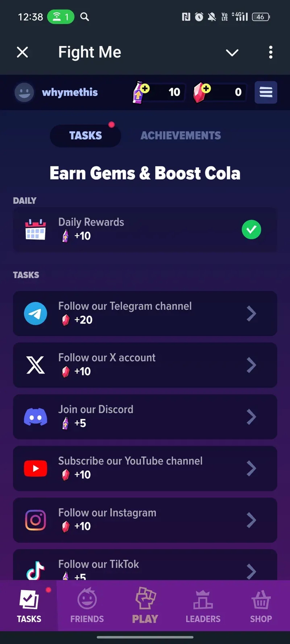Open the hamburger menu button

266,92
